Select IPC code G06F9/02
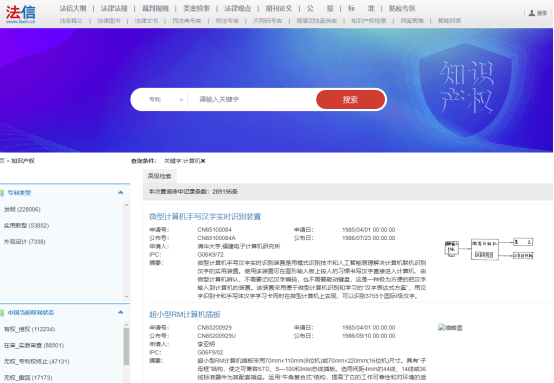The height and width of the screenshot is (383, 554). click(x=210, y=352)
